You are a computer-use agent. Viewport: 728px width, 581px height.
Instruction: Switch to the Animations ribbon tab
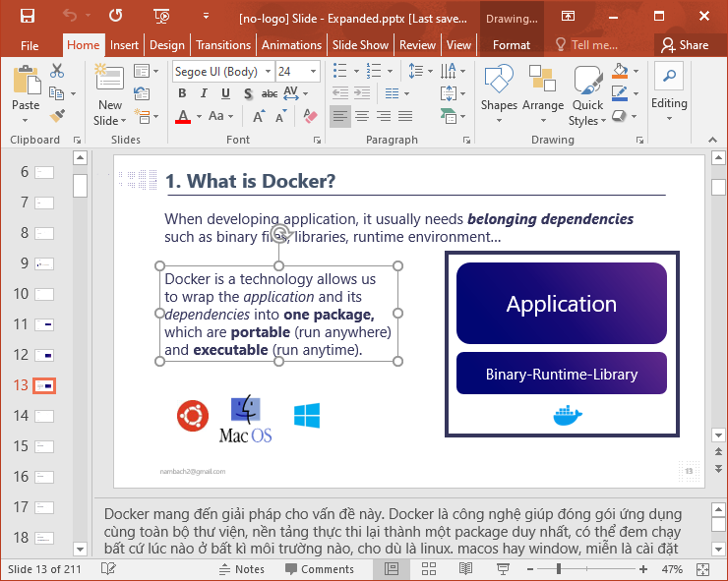291,45
